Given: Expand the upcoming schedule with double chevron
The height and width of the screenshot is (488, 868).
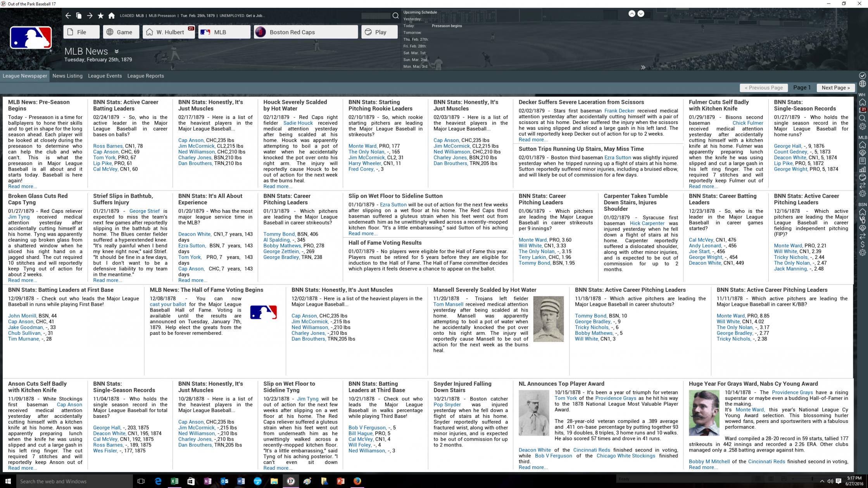Looking at the screenshot, I should pos(643,67).
